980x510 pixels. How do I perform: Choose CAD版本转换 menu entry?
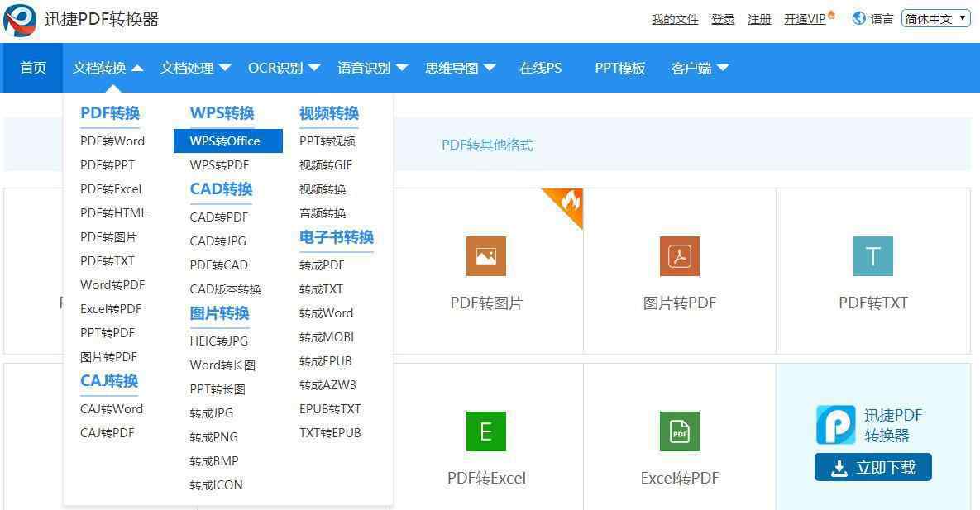[x=226, y=288]
